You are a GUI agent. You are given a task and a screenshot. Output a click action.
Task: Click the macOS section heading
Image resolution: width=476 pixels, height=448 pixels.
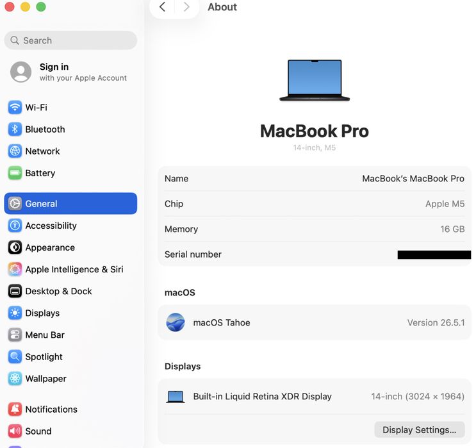pyautogui.click(x=180, y=292)
